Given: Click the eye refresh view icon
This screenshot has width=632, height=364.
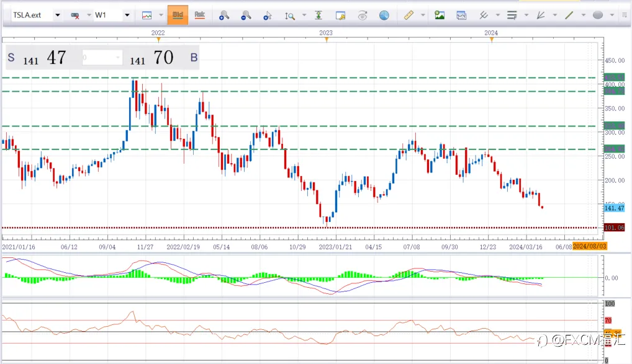Looking at the screenshot, I should point(363,16).
